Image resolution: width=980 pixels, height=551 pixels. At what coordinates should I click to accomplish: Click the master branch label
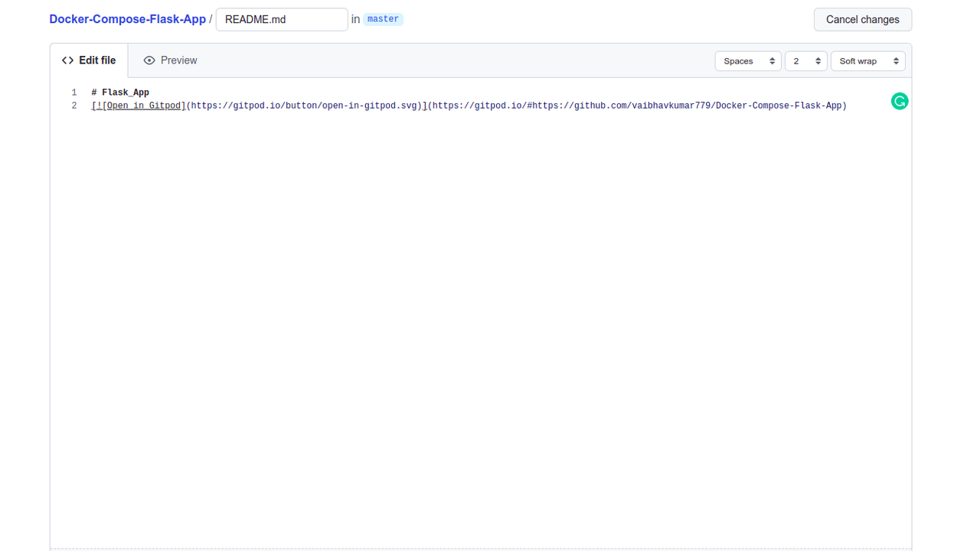[383, 18]
